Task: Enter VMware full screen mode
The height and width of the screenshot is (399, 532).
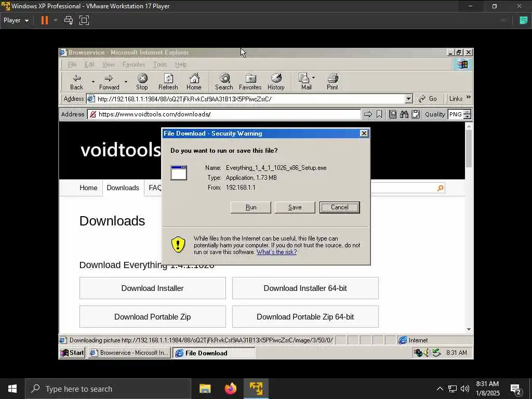Action: [84, 20]
